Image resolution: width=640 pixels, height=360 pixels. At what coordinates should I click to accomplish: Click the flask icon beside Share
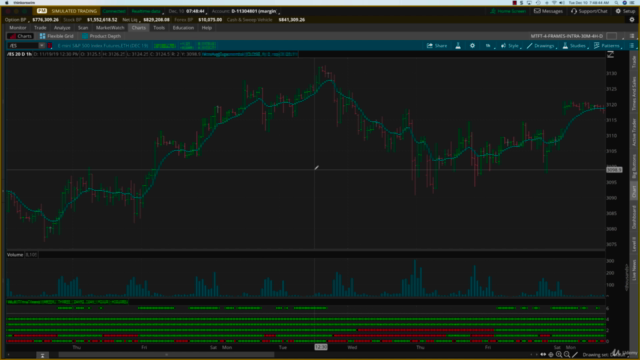click(458, 46)
